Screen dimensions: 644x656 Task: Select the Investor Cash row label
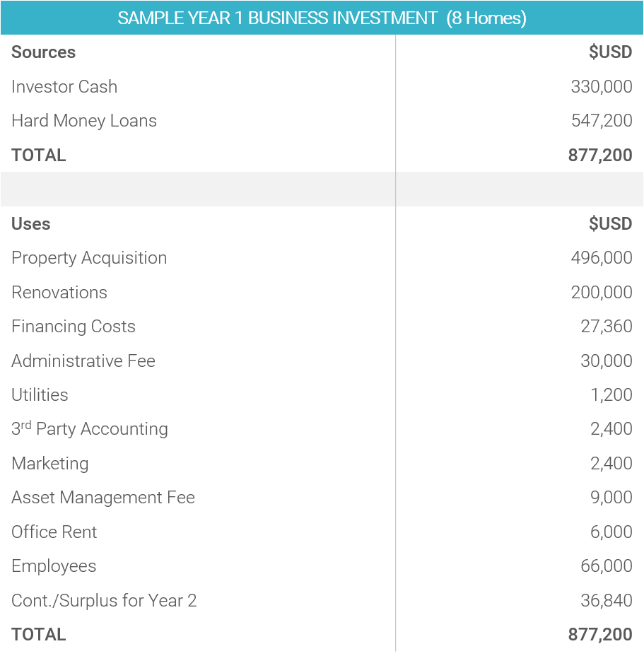pyautogui.click(x=64, y=87)
